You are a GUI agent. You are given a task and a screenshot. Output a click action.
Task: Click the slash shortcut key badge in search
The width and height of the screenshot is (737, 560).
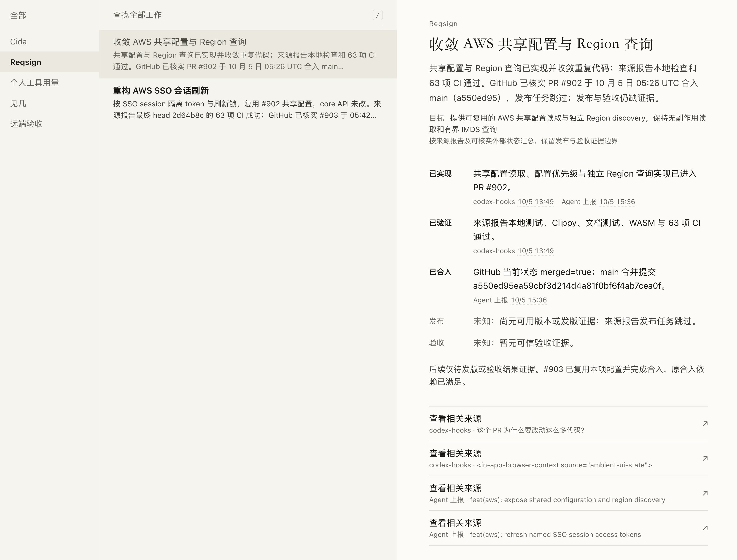[x=377, y=15]
